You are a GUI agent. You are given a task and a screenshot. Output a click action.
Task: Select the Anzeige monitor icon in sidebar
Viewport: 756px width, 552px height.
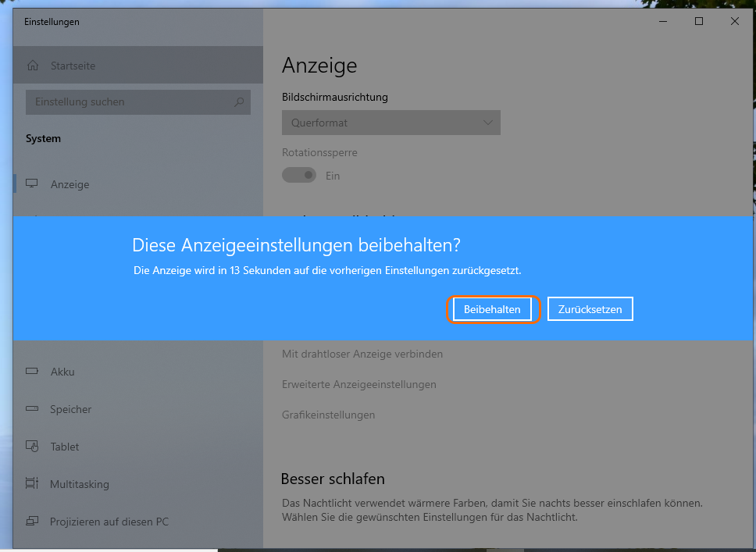tap(32, 184)
